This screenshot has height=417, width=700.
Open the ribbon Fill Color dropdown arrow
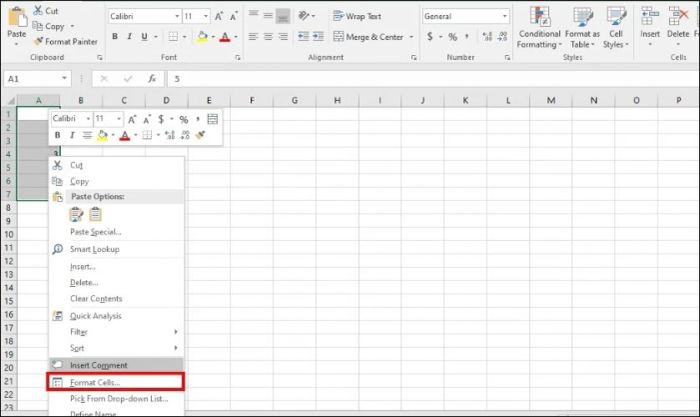(x=213, y=37)
